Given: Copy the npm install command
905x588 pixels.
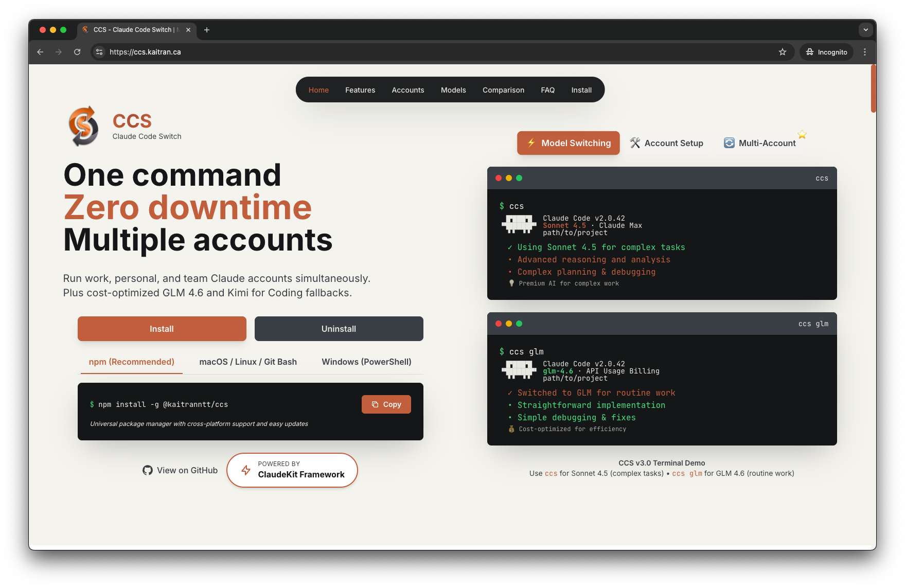Looking at the screenshot, I should click(386, 404).
